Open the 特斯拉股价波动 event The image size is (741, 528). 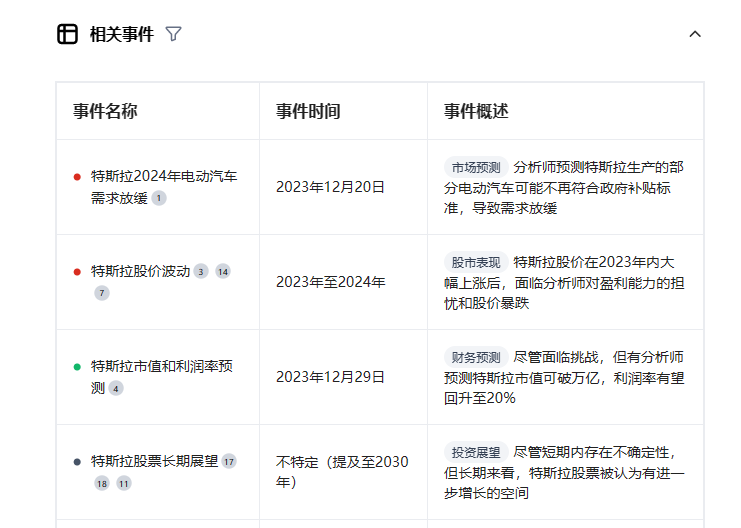(140, 271)
